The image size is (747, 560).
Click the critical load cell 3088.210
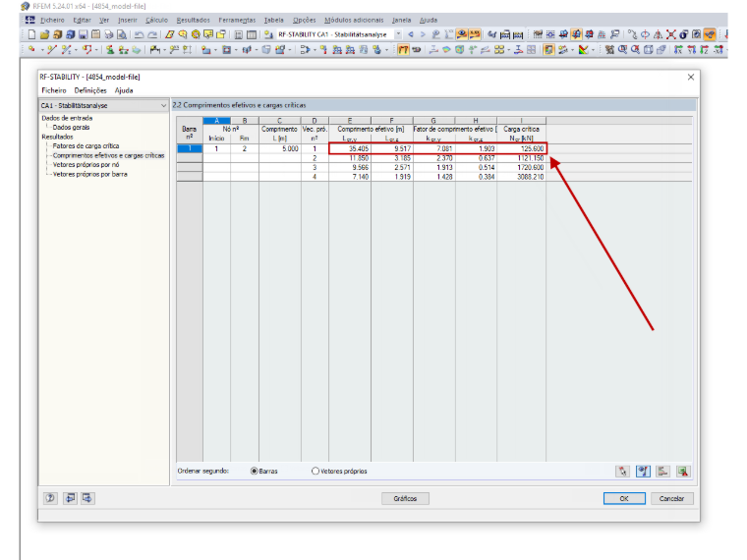point(521,177)
